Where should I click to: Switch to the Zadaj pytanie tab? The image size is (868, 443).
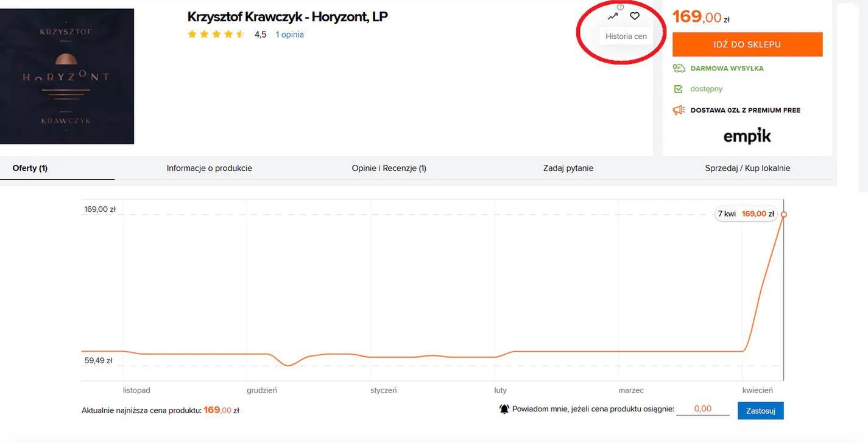pyautogui.click(x=568, y=168)
